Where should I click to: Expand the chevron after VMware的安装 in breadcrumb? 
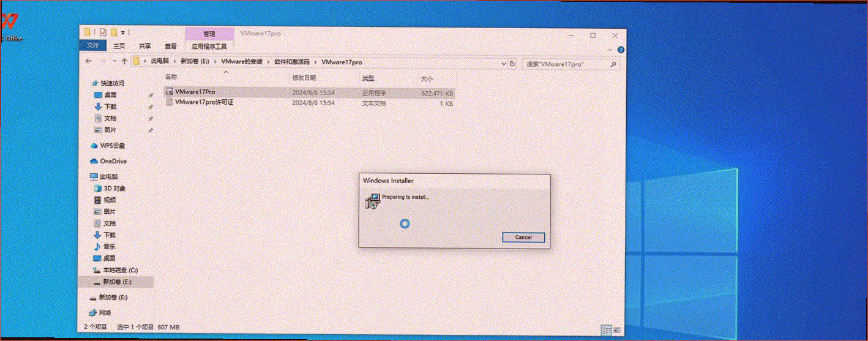(268, 62)
